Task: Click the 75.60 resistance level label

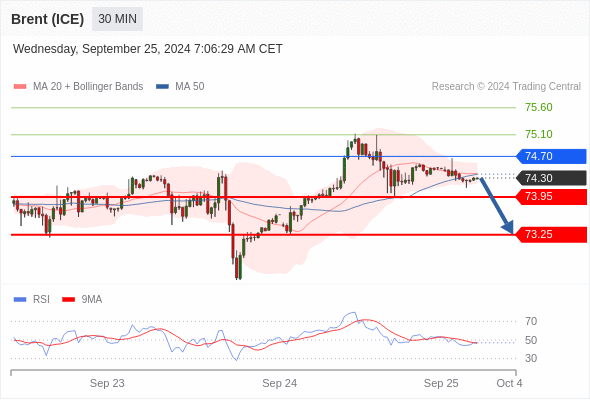Action: pos(539,107)
